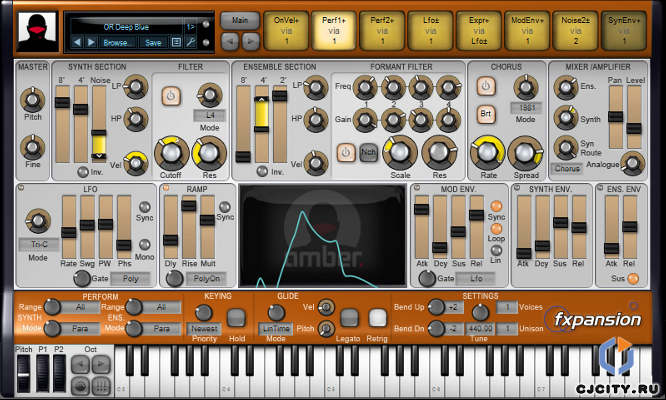Click the octave up arrow button
The image size is (666, 400).
pos(101,364)
